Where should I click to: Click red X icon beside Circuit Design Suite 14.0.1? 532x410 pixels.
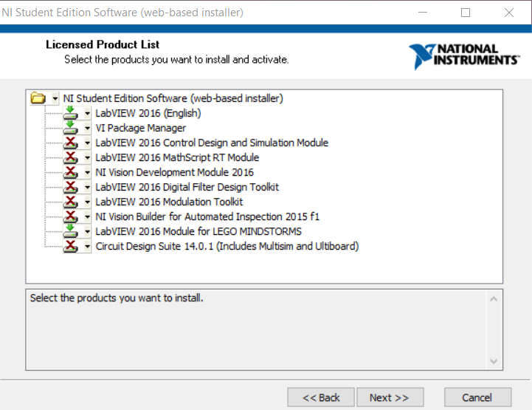tap(71, 246)
